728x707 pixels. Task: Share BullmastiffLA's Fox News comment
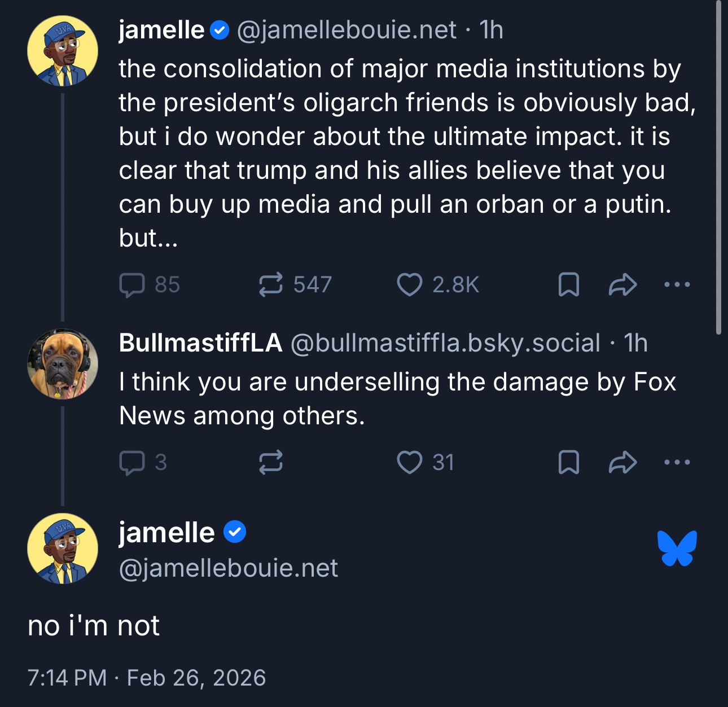[x=622, y=463]
